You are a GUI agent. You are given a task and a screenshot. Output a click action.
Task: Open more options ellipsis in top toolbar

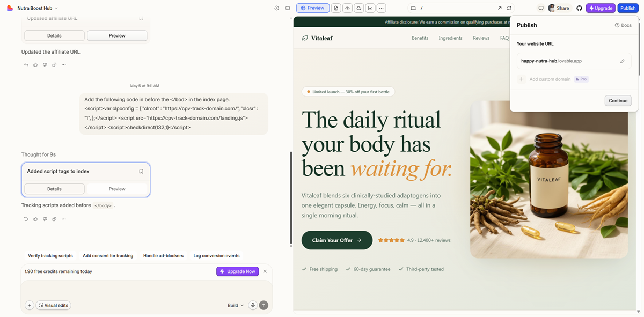pos(381,8)
